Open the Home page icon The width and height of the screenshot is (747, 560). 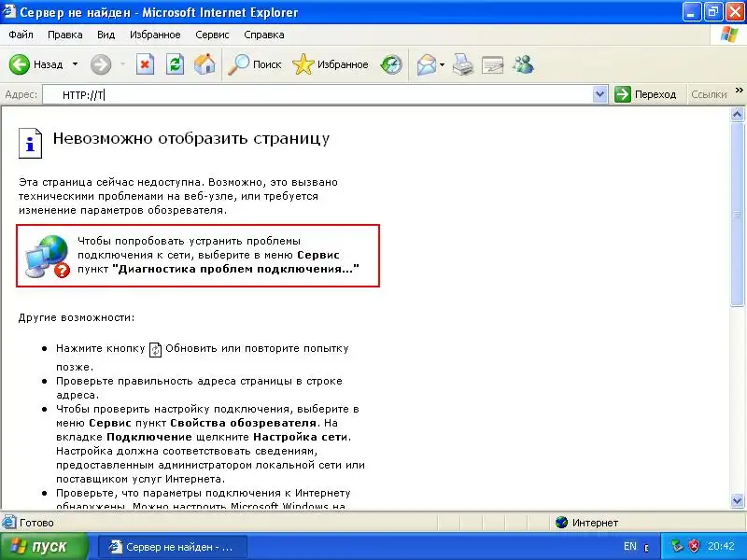(x=204, y=64)
